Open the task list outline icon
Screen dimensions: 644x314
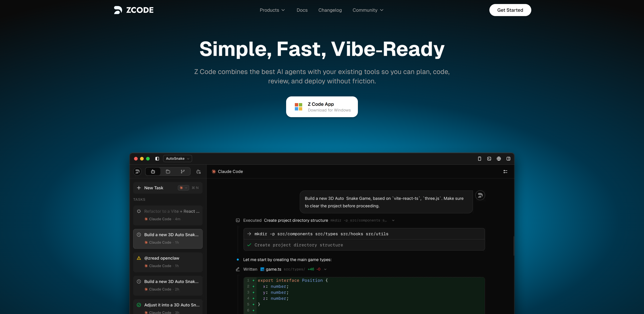click(x=505, y=171)
